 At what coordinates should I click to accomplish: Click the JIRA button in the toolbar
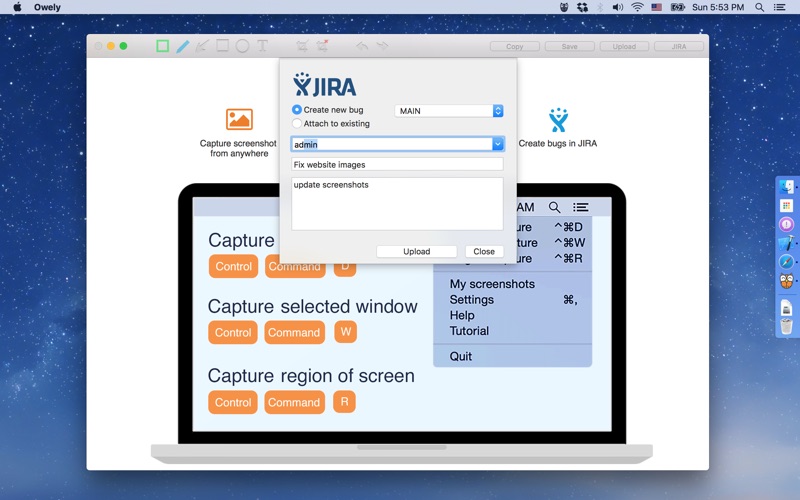(x=679, y=46)
